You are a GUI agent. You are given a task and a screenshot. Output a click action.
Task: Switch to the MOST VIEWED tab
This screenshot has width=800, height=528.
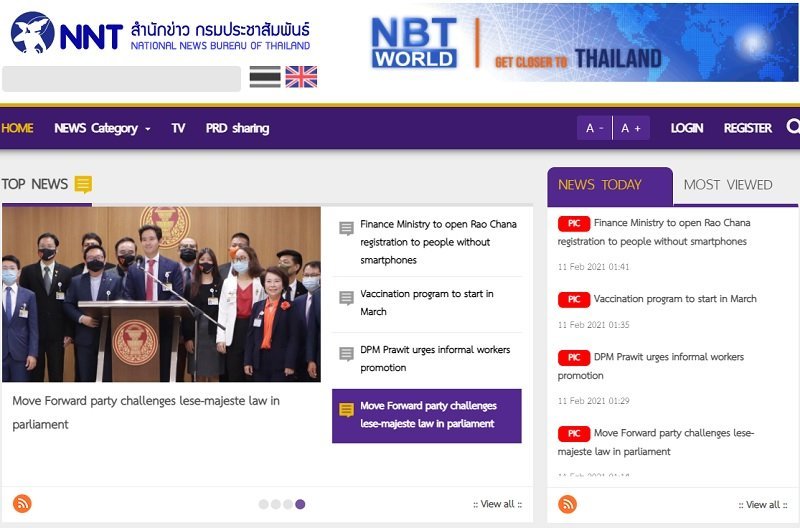pos(728,185)
